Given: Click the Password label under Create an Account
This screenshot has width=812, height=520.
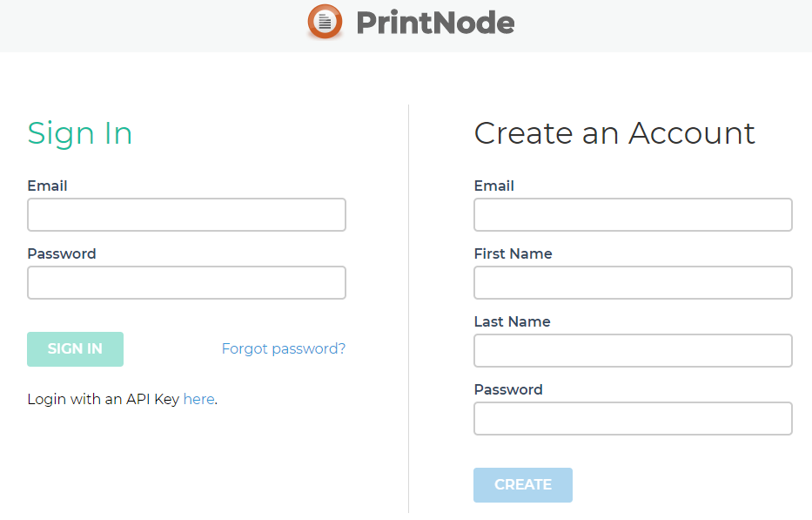Looking at the screenshot, I should tap(508, 389).
